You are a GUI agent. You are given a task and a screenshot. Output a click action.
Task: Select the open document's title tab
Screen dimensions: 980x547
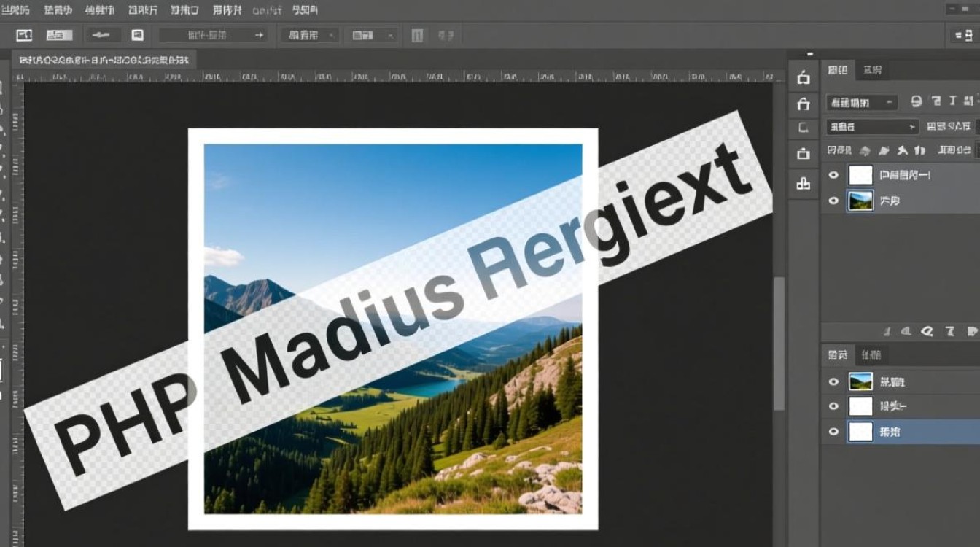(104, 60)
